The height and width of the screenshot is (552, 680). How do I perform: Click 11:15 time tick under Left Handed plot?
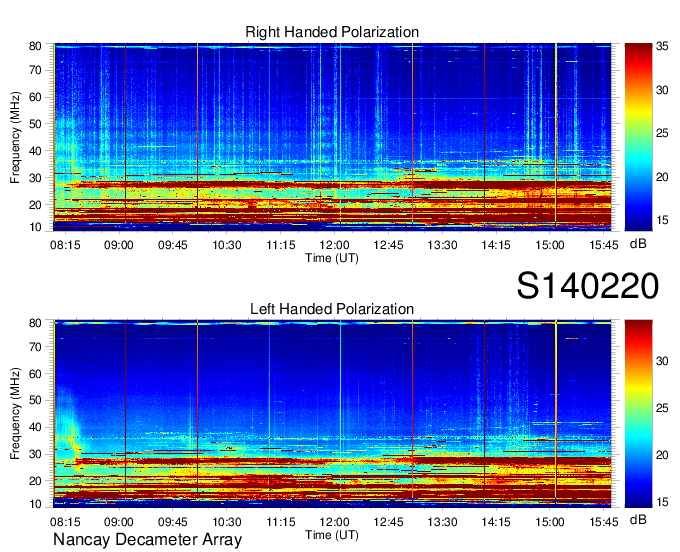click(281, 522)
